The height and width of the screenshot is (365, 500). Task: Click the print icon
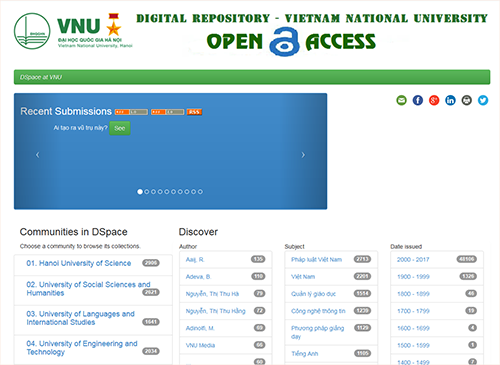(467, 100)
